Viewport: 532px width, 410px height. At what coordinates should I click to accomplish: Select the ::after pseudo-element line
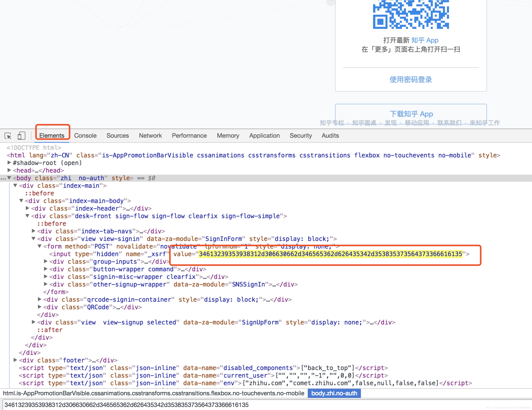click(50, 330)
